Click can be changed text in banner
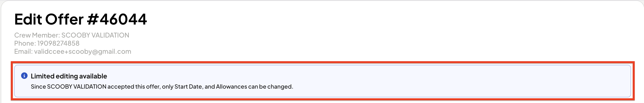Screen dimensions: 644x103 tap(270, 87)
